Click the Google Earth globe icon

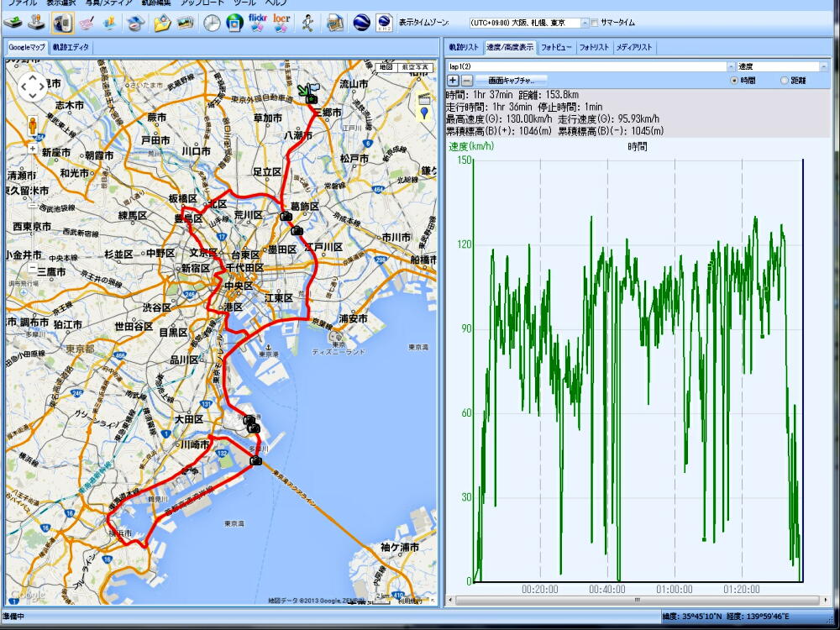tap(362, 23)
